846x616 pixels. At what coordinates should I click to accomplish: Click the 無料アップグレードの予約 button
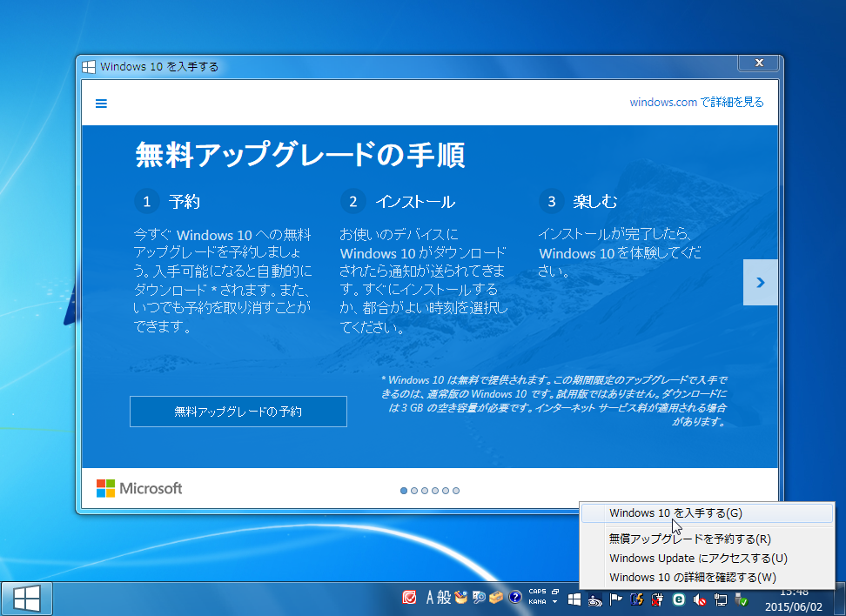pos(238,411)
